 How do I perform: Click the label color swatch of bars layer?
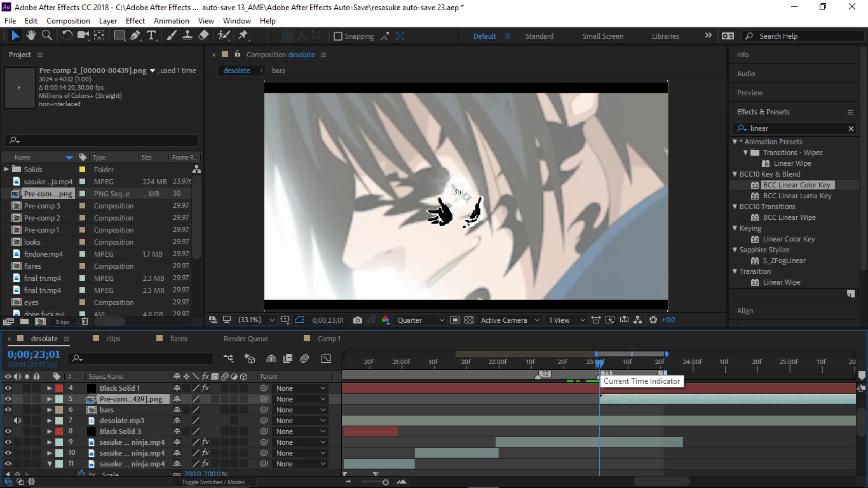[x=59, y=410]
